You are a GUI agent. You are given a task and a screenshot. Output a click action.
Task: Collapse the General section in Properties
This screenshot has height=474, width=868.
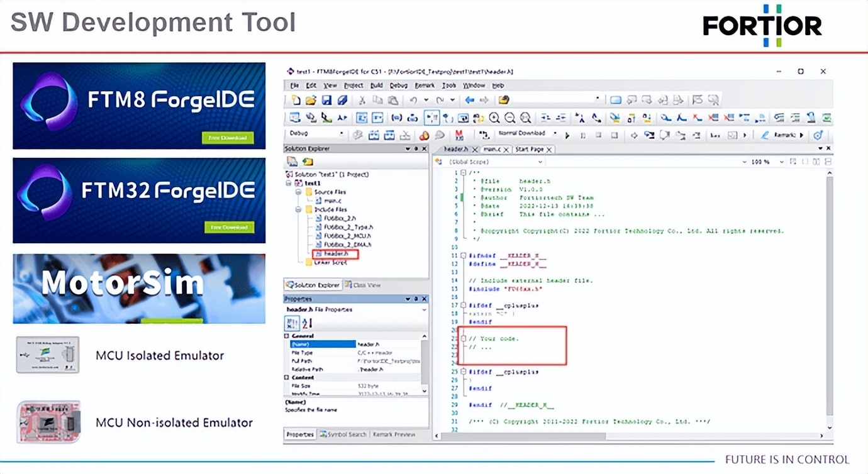(x=288, y=336)
